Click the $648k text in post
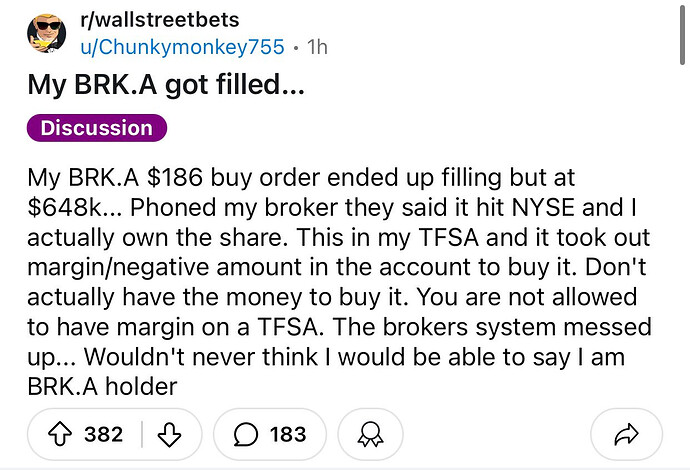The height and width of the screenshot is (470, 690). pyautogui.click(x=64, y=207)
